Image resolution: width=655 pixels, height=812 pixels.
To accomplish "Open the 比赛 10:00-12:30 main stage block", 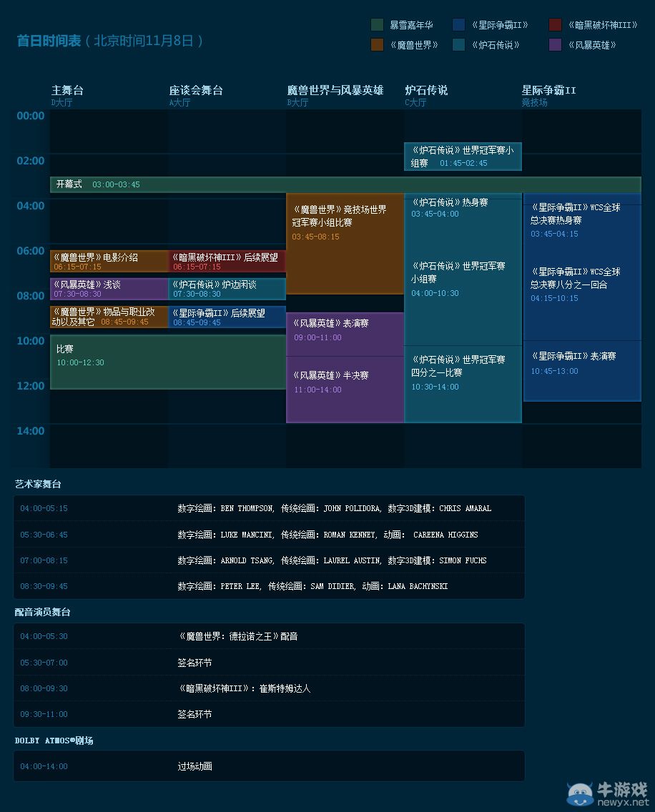I will coord(168,362).
